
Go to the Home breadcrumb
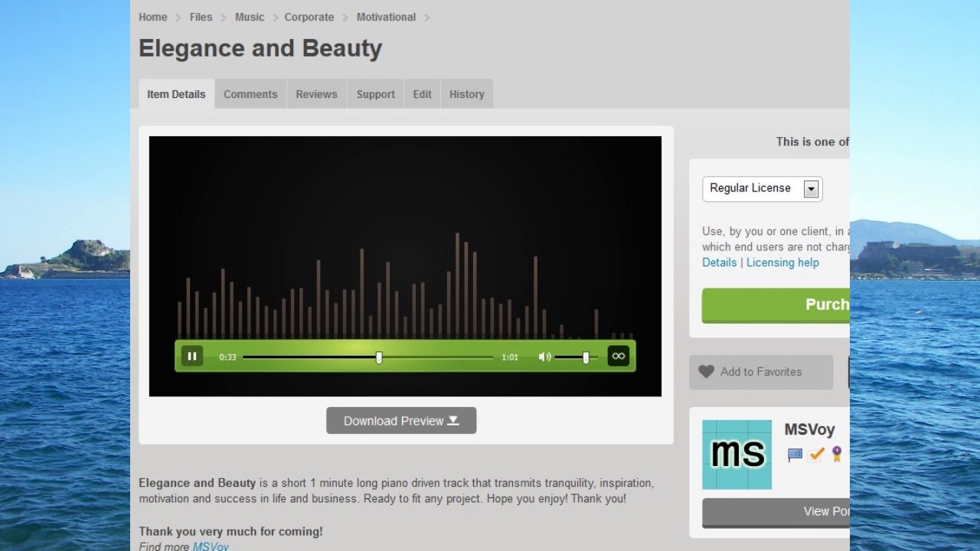click(153, 17)
